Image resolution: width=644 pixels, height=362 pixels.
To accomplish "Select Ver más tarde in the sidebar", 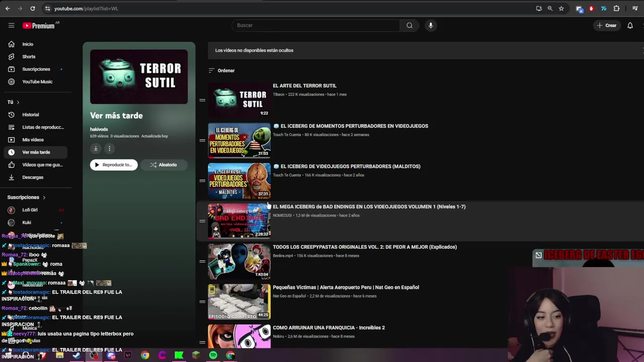I will pyautogui.click(x=35, y=152).
